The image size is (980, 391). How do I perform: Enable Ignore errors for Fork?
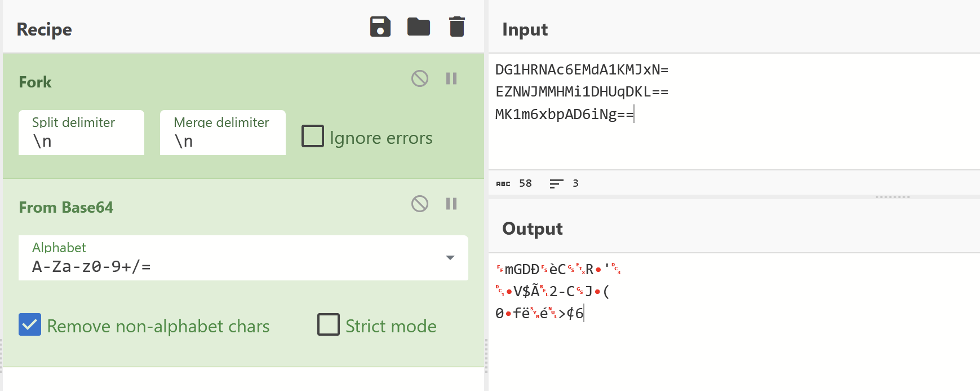click(x=312, y=136)
